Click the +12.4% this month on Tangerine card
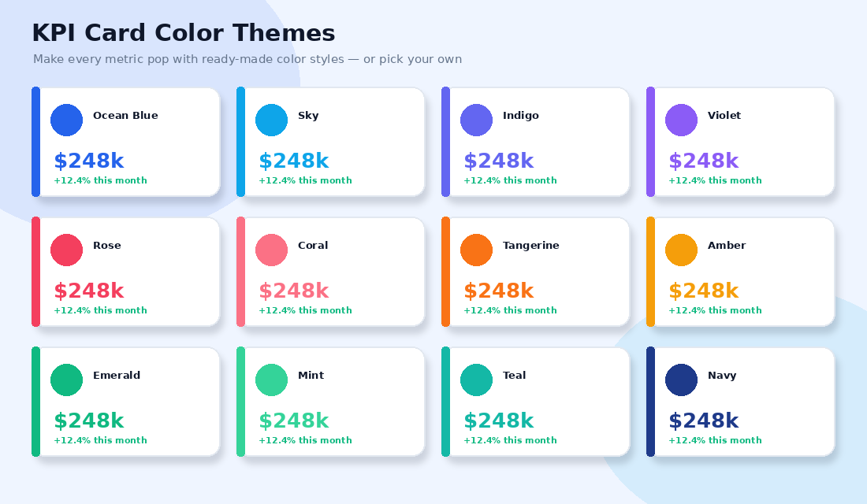Screen dimensions: 867x504 pyautogui.click(x=510, y=310)
